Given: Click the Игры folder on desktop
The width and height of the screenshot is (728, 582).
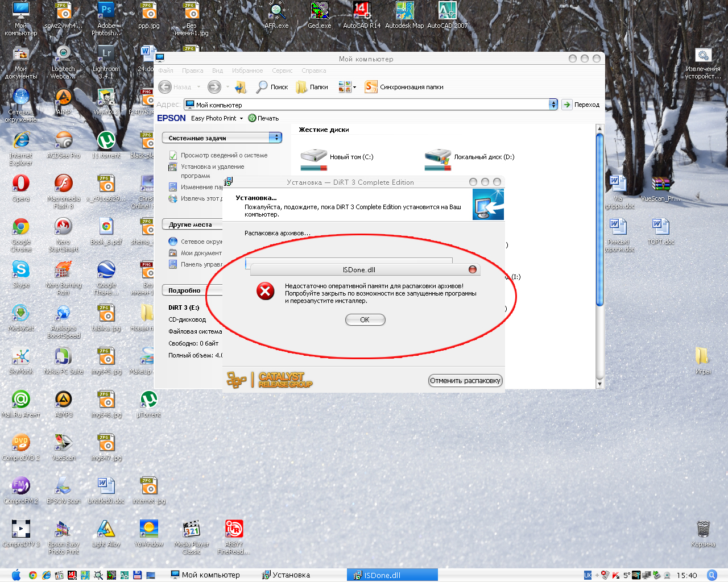Looking at the screenshot, I should click(x=703, y=360).
